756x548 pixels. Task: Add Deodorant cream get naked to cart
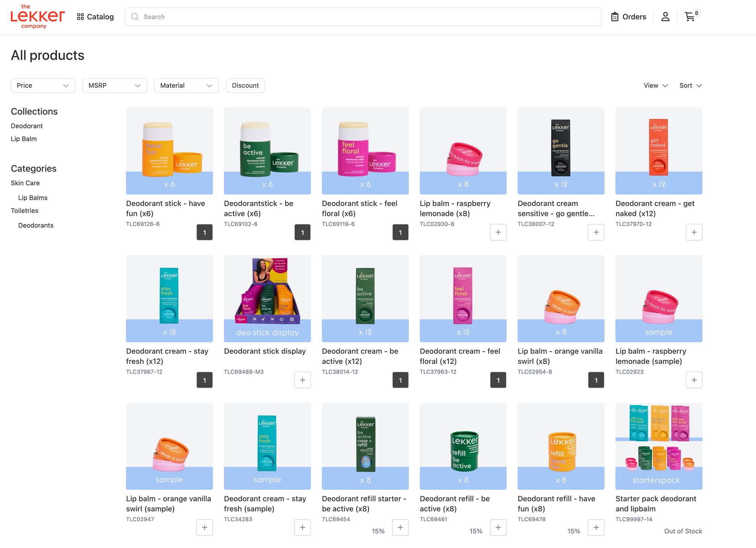[x=694, y=232]
